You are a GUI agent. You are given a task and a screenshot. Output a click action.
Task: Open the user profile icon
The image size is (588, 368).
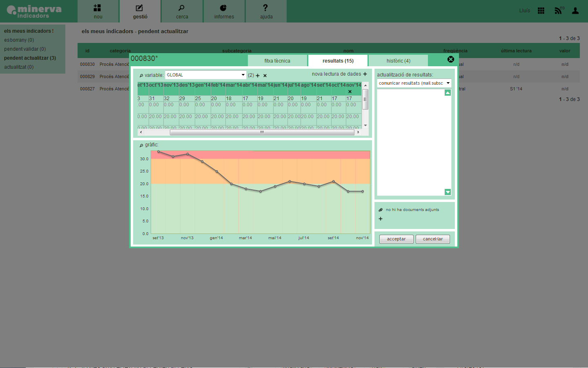[x=575, y=11]
